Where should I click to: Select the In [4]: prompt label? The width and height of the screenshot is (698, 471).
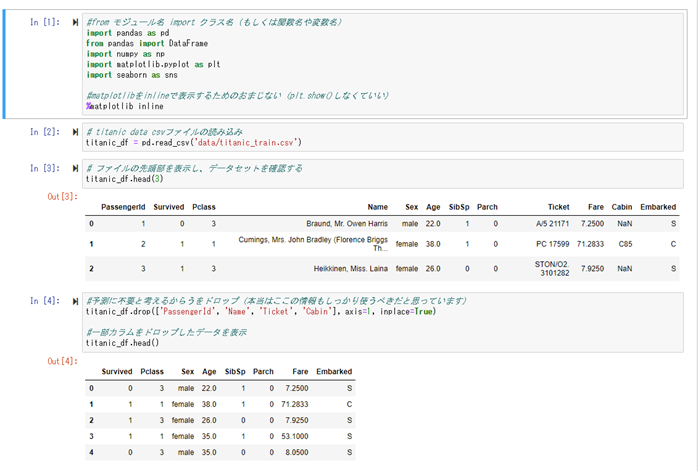(x=45, y=301)
